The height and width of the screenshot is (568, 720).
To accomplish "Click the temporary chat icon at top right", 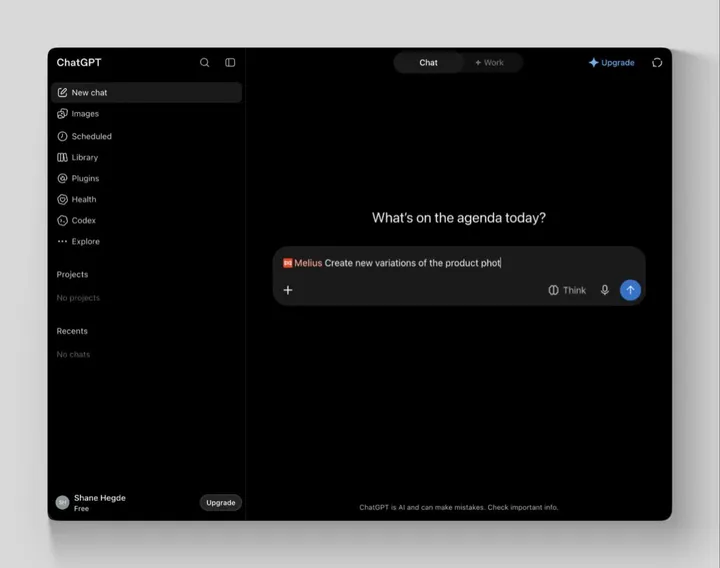I will pyautogui.click(x=657, y=62).
